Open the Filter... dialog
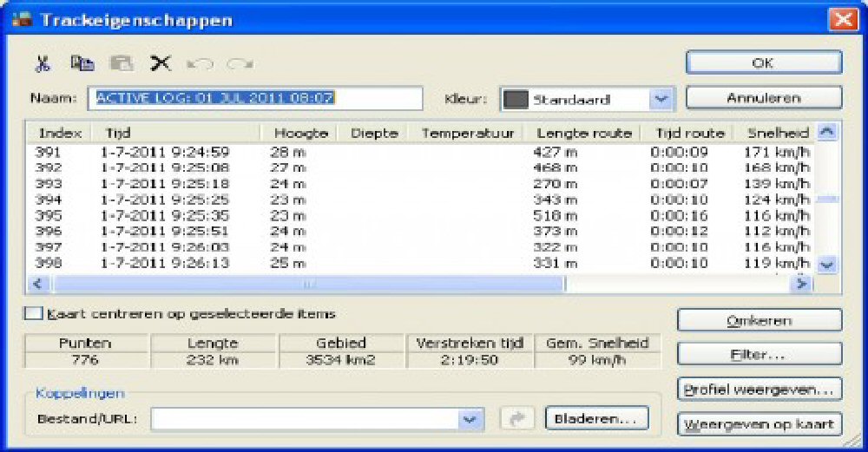The height and width of the screenshot is (452, 868). (x=759, y=355)
